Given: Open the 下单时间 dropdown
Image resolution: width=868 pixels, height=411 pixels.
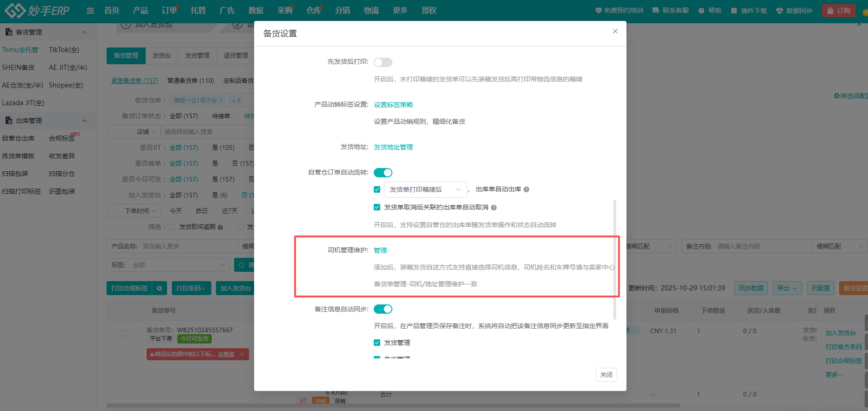Looking at the screenshot, I should (134, 211).
